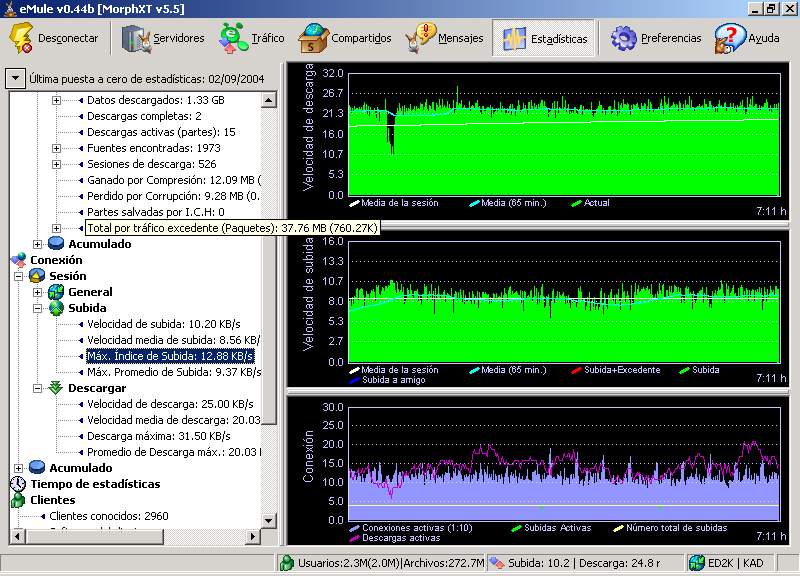Click the eMule title bar mule icon
Screen dimensions: 800x576
(x=10, y=9)
